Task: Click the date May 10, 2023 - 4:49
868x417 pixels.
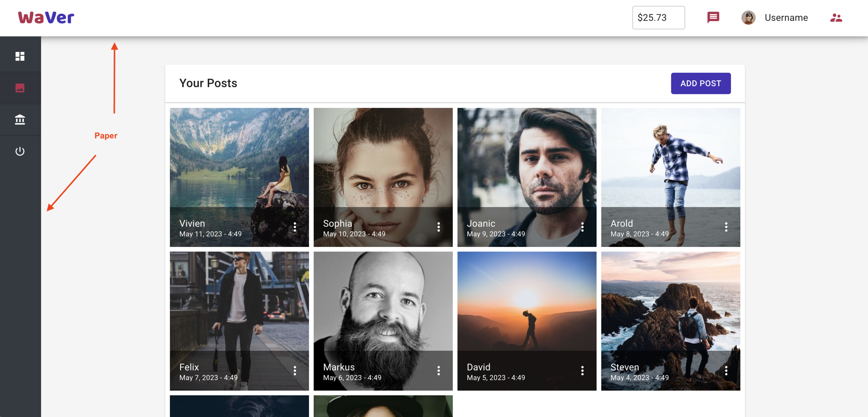Action: 354,234
